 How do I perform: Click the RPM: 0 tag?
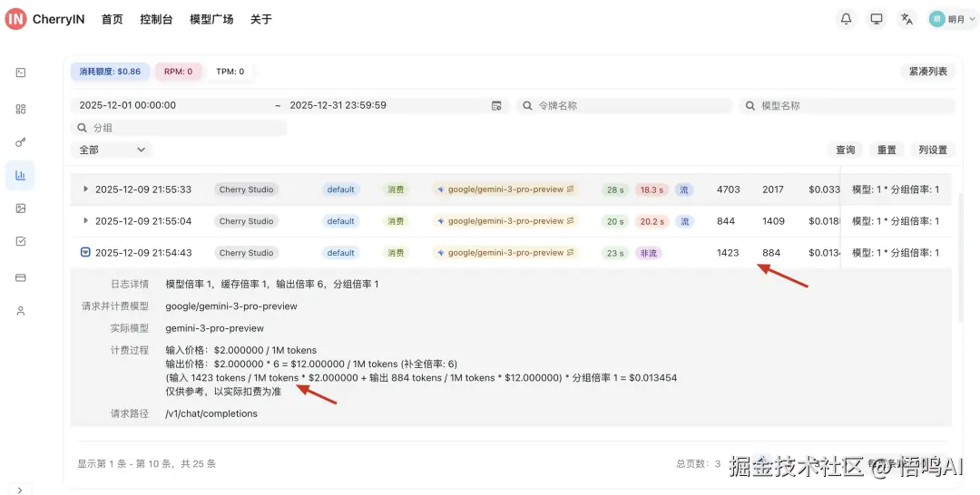[x=178, y=71]
